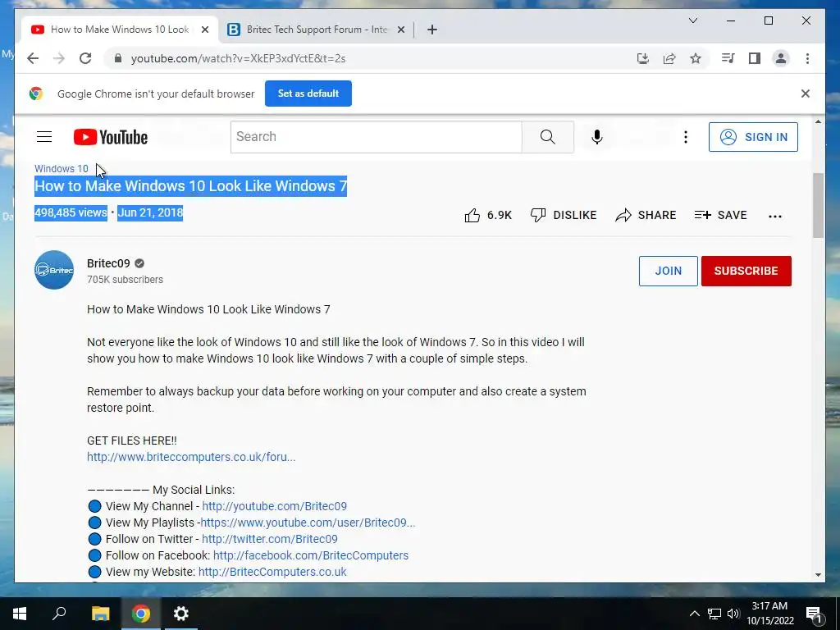840x630 pixels.
Task: Open the YouTube hamburger guide menu
Action: coord(44,137)
